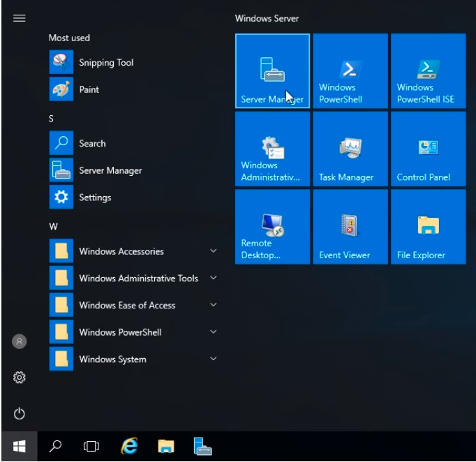Open Settings from the left rail gear
476x462 pixels.
point(19,378)
